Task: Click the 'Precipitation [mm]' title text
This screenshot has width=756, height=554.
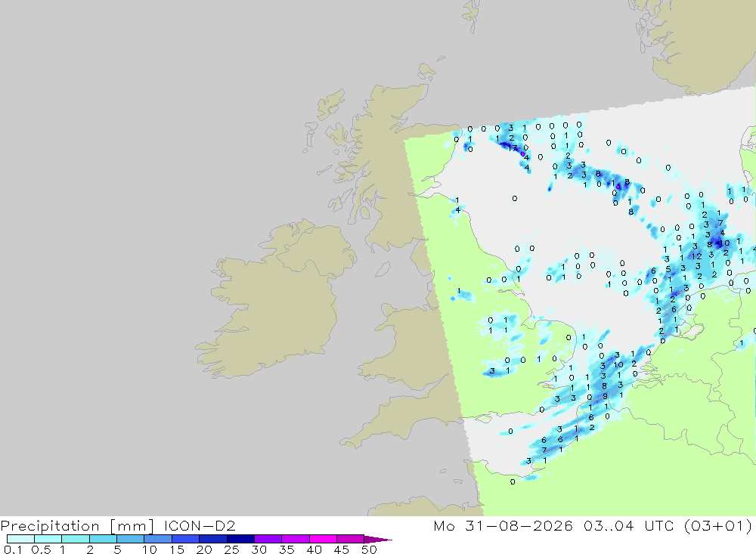Action: coord(77,525)
